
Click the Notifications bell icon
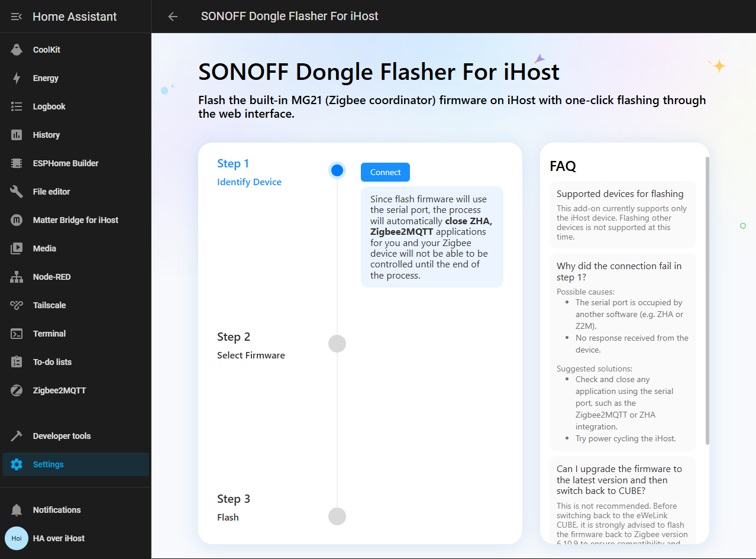click(x=17, y=510)
